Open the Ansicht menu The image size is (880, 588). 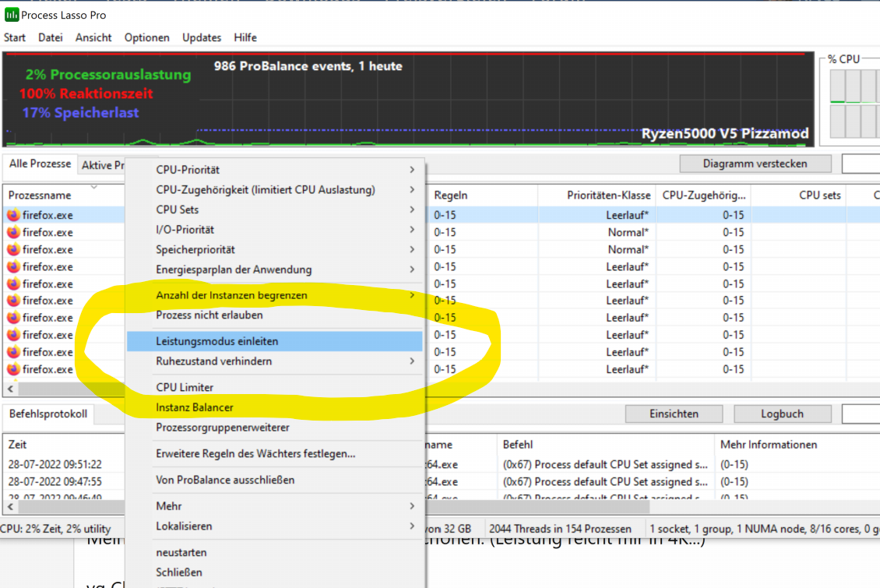click(93, 37)
